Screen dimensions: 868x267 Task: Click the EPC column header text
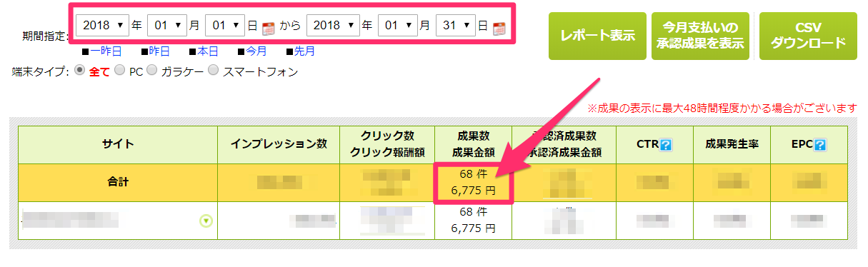802,145
